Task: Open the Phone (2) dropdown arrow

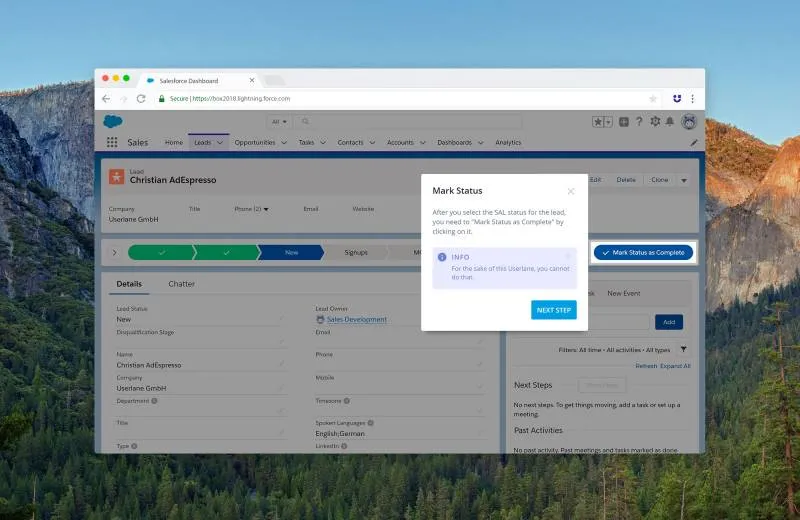Action: 266,209
